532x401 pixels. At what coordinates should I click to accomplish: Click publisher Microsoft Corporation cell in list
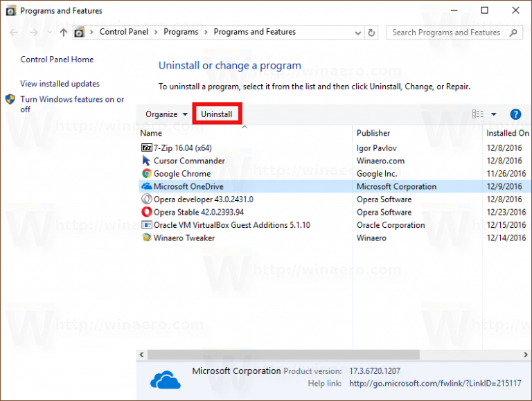click(397, 186)
